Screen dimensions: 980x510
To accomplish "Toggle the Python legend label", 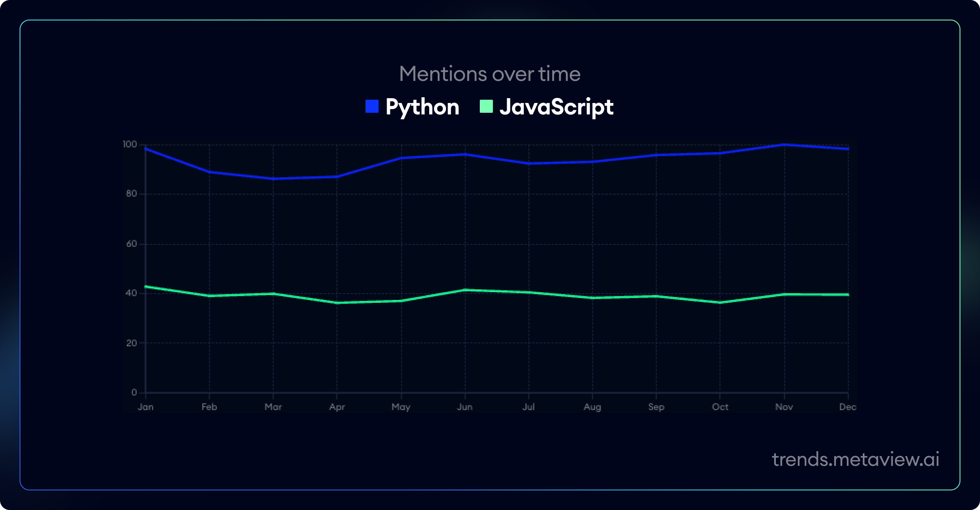I will point(422,107).
